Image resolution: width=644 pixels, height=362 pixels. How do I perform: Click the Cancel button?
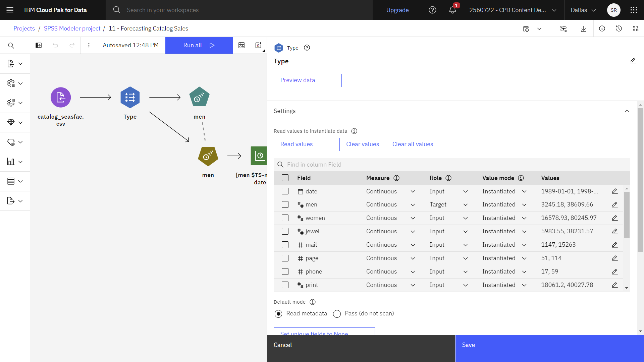tap(361, 349)
